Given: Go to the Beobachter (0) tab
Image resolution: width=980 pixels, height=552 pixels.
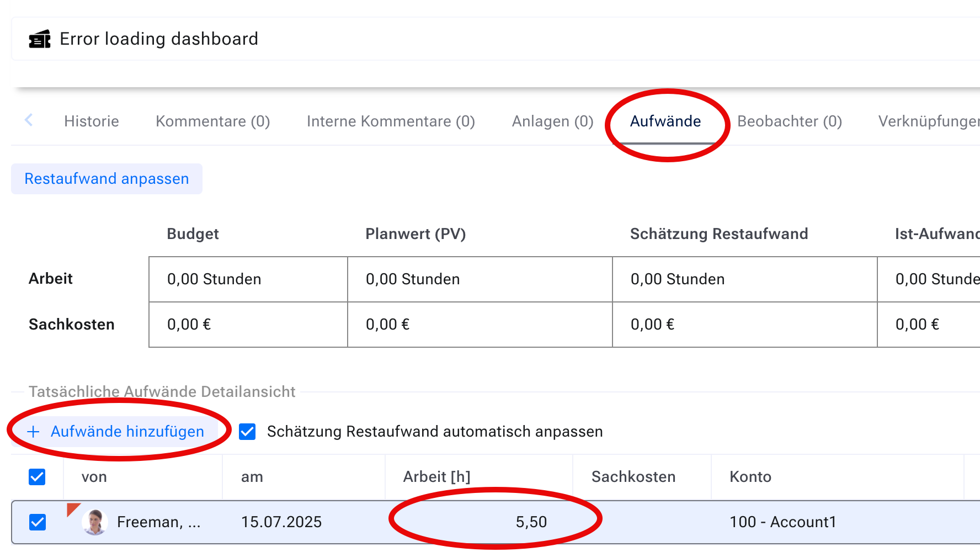Looking at the screenshot, I should 789,121.
